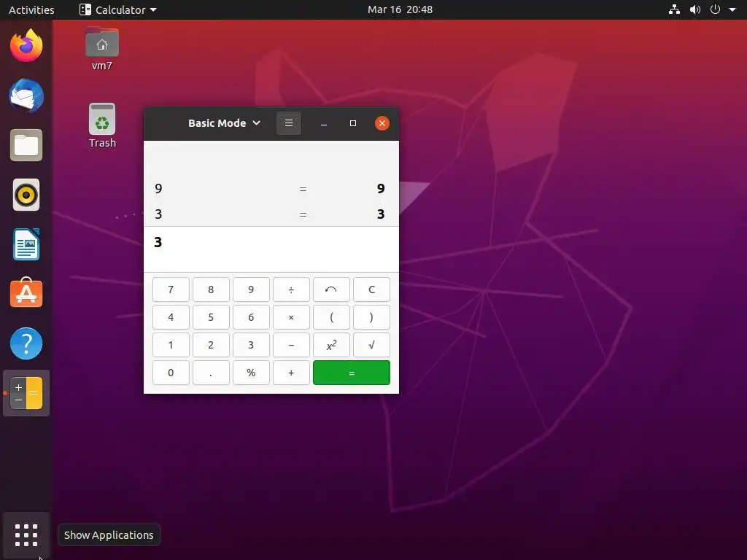
Task: Click the volume icon in the top bar
Action: point(695,9)
